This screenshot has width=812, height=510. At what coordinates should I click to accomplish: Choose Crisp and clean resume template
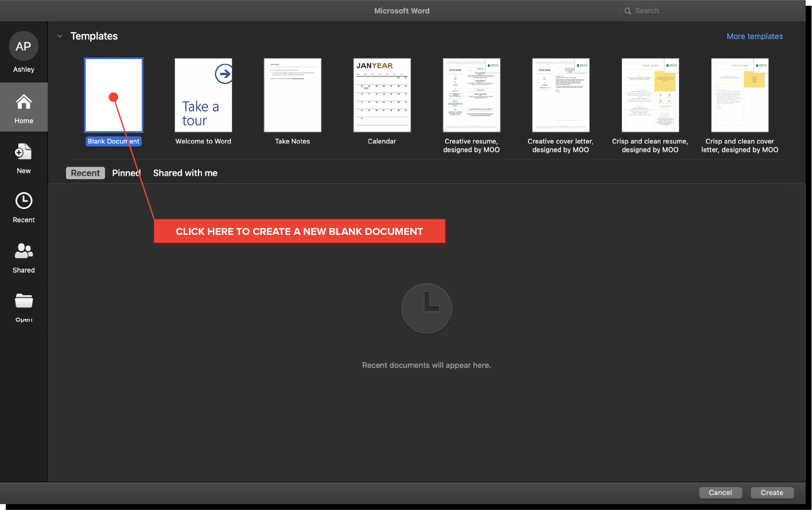[650, 95]
